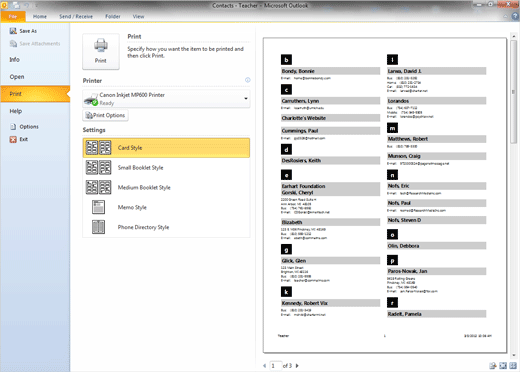Click the Memo Style page icon

98,207
